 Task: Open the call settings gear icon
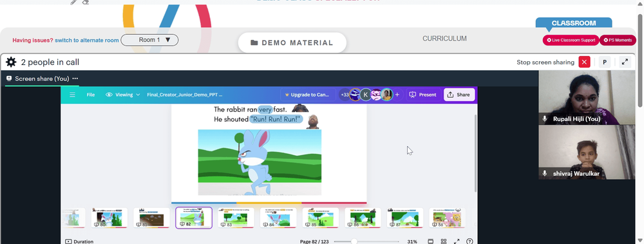(11, 62)
